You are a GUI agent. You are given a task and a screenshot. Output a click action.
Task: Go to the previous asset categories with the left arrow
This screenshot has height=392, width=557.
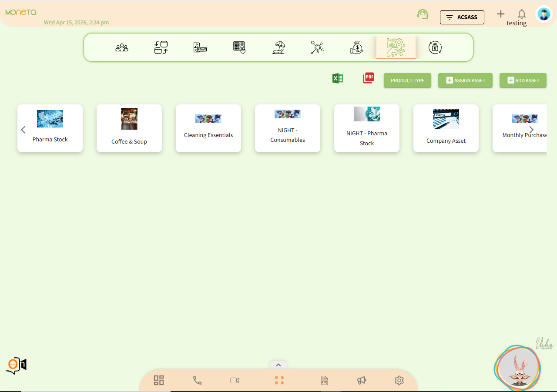23,130
